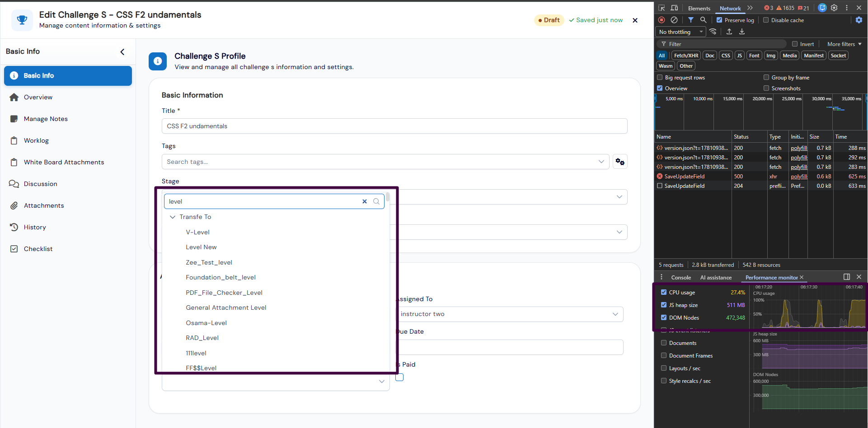Image resolution: width=868 pixels, height=428 pixels.
Task: Open the More filters dropdown
Action: point(844,44)
